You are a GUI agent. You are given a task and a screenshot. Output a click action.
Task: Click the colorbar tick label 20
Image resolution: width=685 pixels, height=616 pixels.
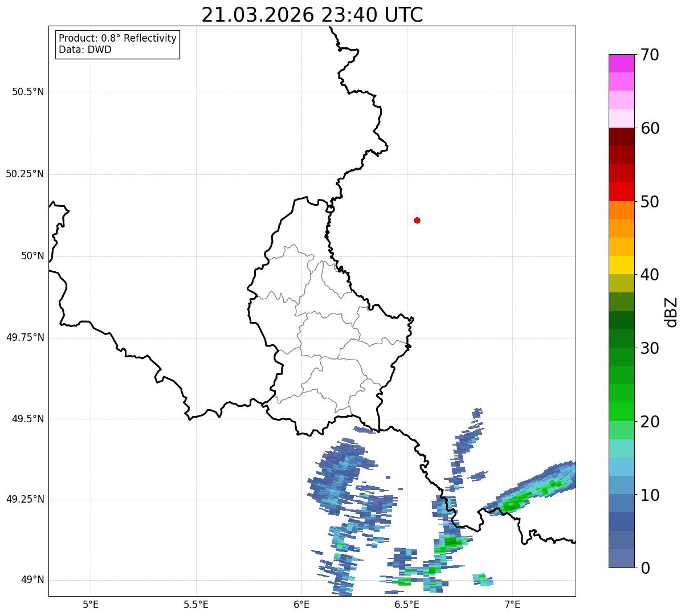point(650,422)
